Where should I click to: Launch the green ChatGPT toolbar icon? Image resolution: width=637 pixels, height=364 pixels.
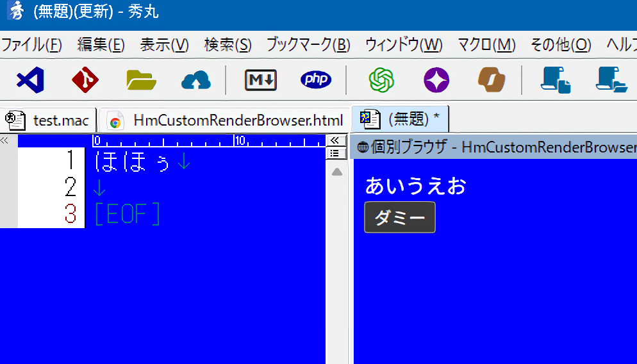[x=381, y=80]
